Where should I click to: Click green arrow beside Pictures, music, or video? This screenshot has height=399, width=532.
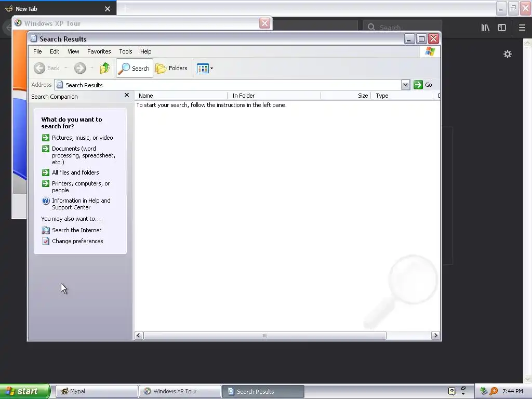[46, 138]
